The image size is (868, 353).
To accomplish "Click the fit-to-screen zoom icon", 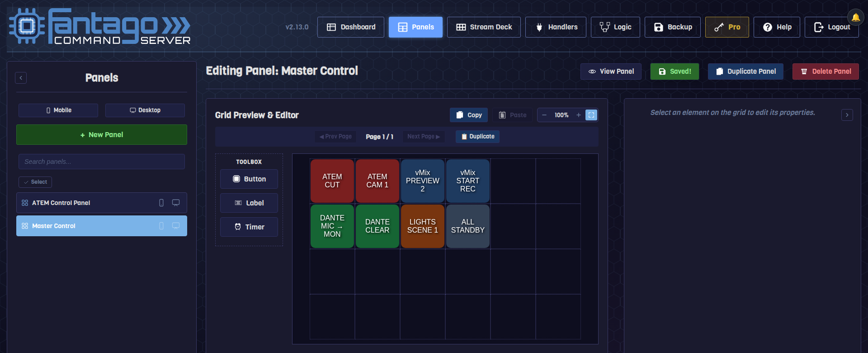I will (x=591, y=115).
